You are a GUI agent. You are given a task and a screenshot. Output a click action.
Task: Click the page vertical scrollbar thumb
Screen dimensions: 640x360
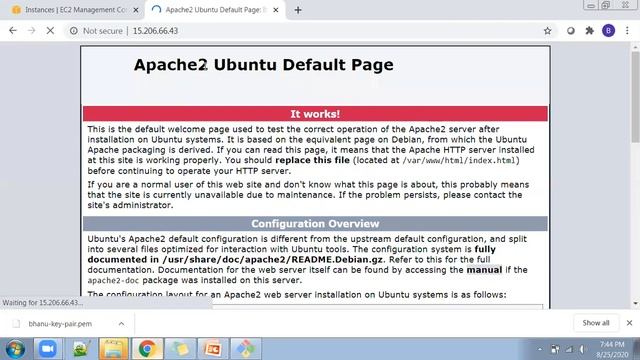coord(635,97)
